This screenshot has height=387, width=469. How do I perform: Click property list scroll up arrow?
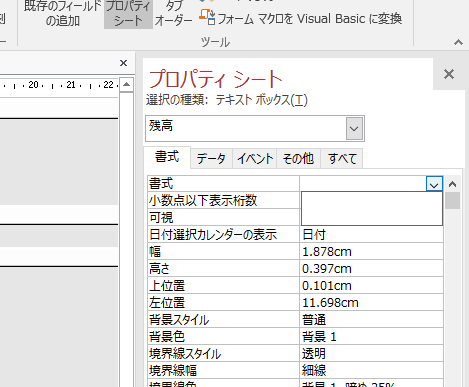click(x=452, y=184)
